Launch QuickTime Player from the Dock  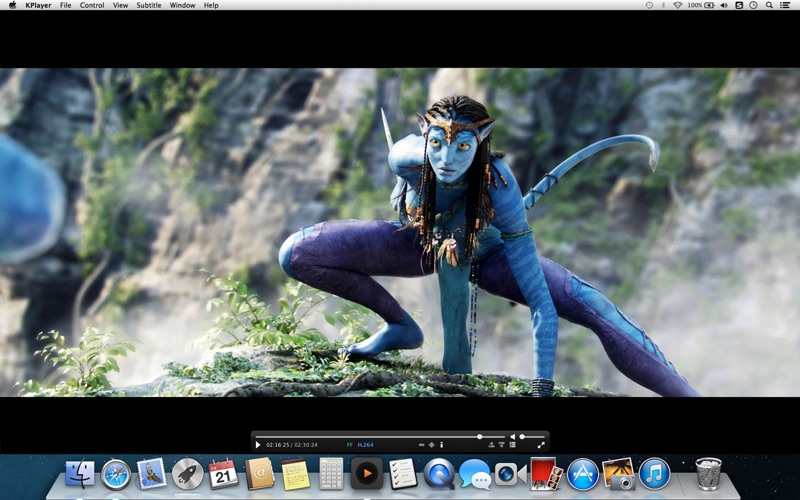[x=439, y=474]
